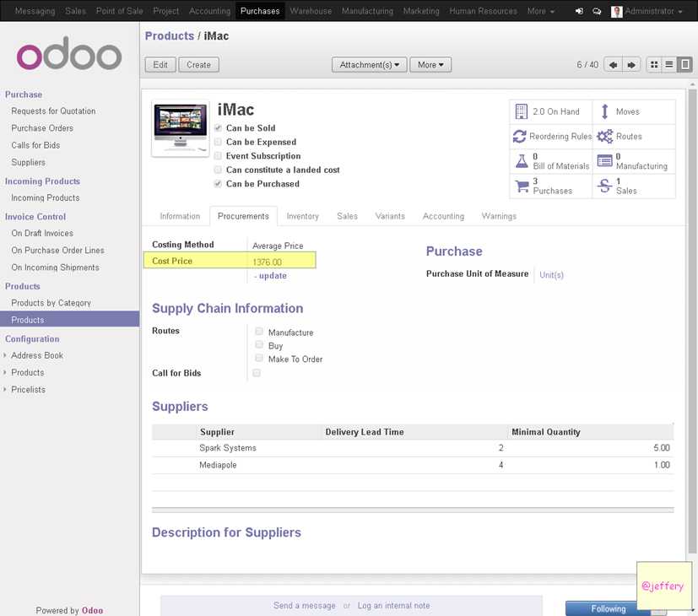
Task: Click Send a message link
Action: coord(305,606)
